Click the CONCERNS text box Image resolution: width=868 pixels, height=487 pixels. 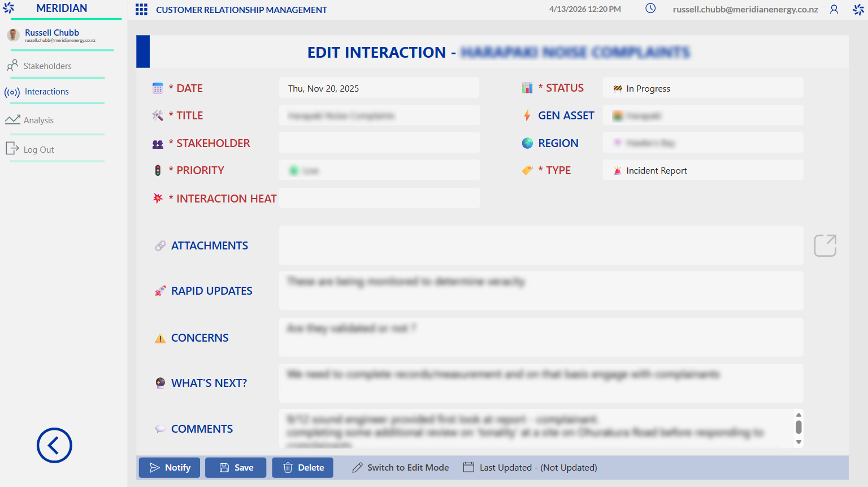(x=541, y=337)
